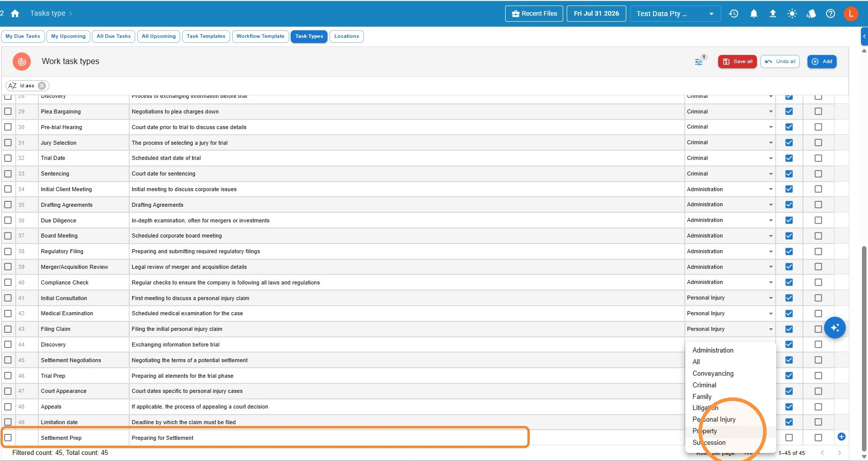868x461 pixels.
Task: Open category dropdown for Filing Claim row
Action: tap(730, 329)
